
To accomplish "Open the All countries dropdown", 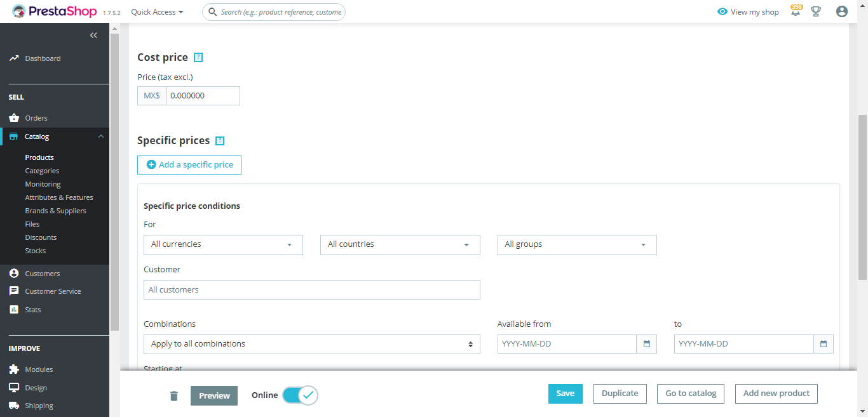I will 400,245.
